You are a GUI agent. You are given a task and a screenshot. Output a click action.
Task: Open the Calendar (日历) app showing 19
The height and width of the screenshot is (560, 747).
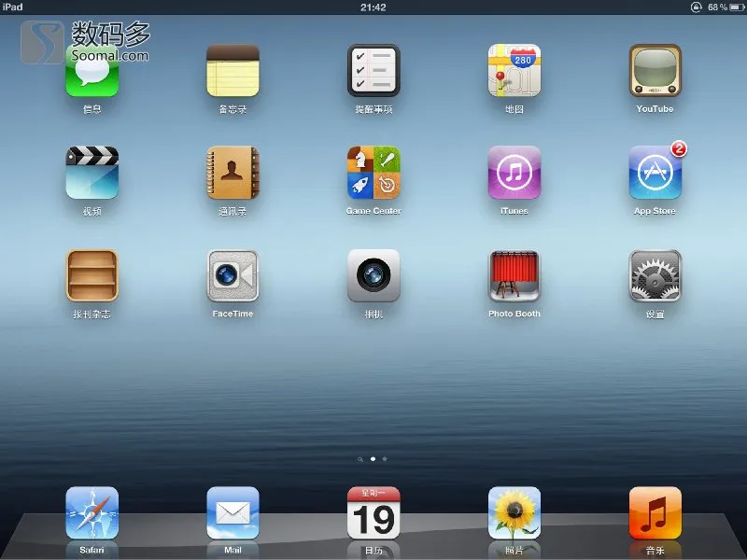click(x=373, y=512)
